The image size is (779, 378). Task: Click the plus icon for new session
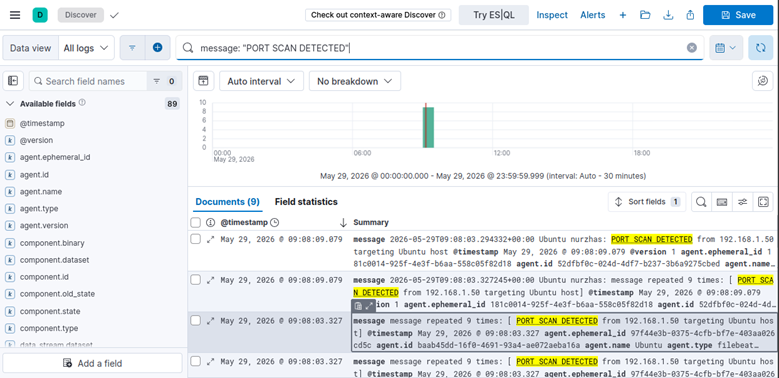[623, 15]
